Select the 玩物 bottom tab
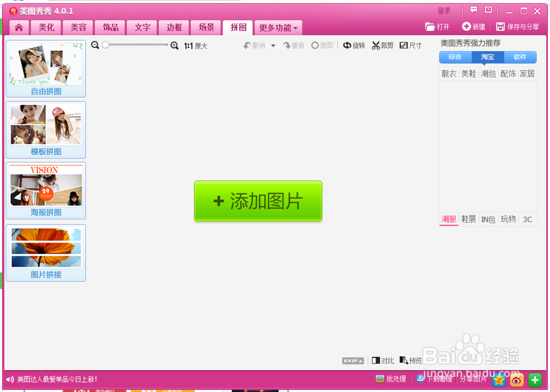 pyautogui.click(x=508, y=219)
